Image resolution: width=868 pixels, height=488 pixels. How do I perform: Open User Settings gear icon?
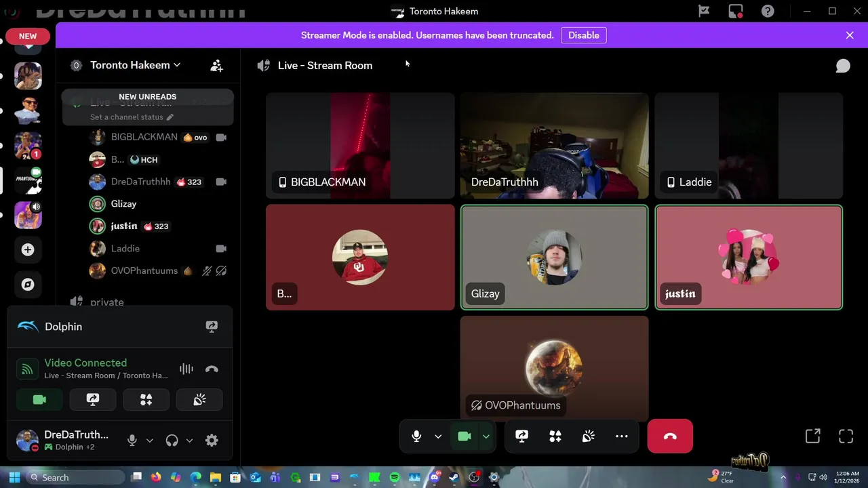212,440
